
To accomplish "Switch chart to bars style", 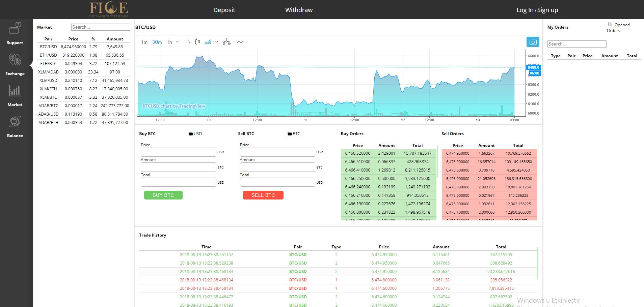I will click(188, 42).
